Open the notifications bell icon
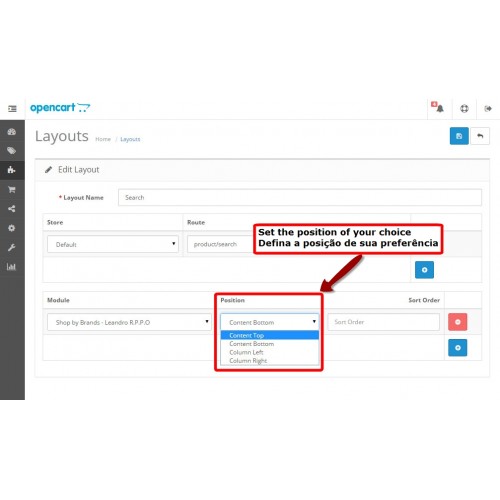 click(439, 108)
